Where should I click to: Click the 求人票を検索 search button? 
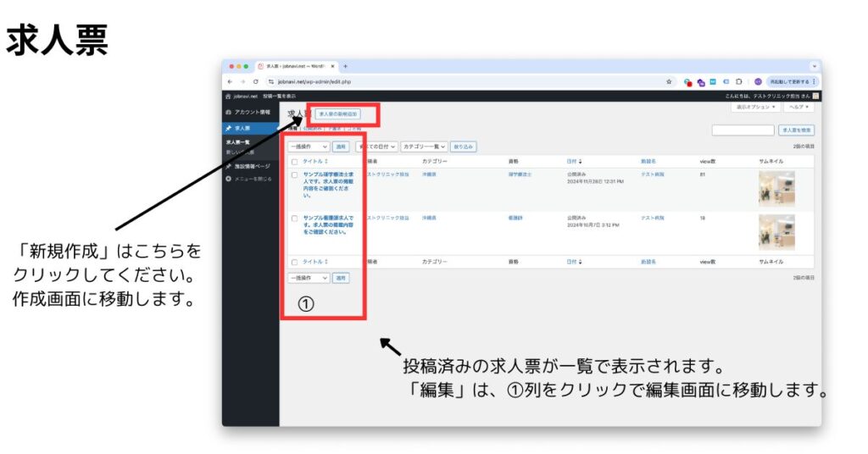pos(797,130)
